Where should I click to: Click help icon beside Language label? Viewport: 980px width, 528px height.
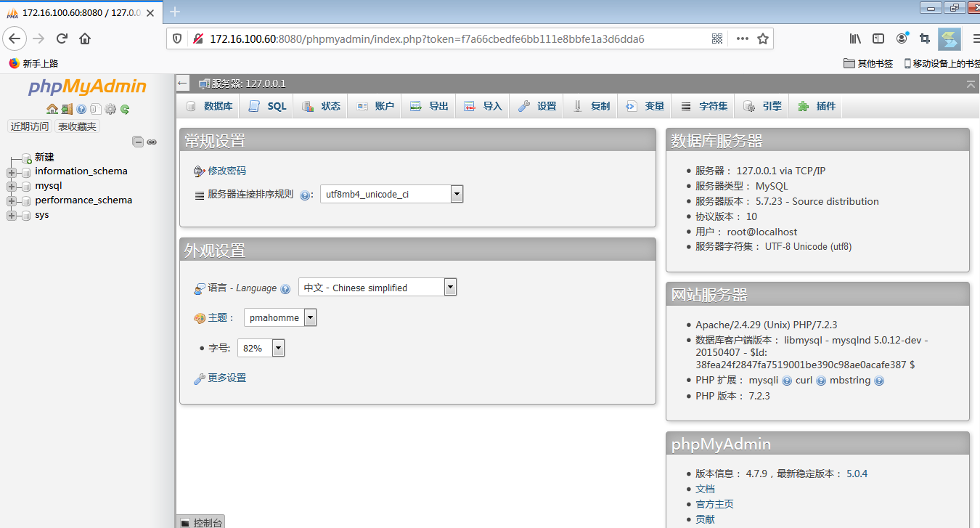pyautogui.click(x=285, y=288)
